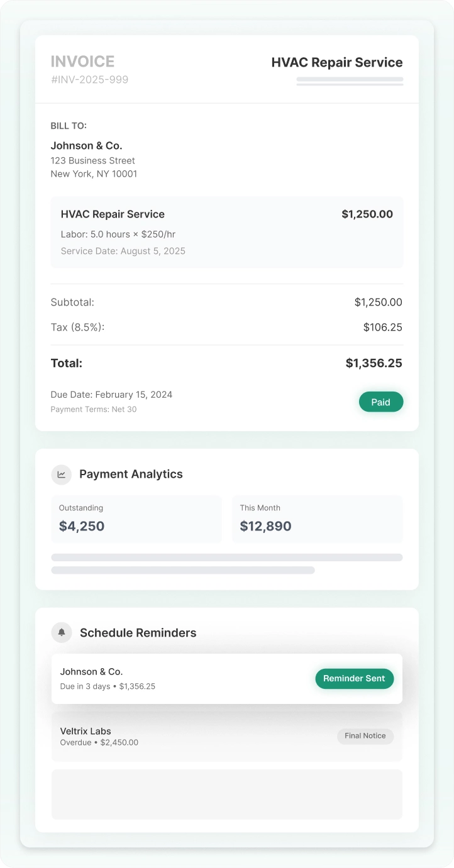454x868 pixels.
Task: Click the Johnson & Co. name under Bill To
Action: [86, 146]
